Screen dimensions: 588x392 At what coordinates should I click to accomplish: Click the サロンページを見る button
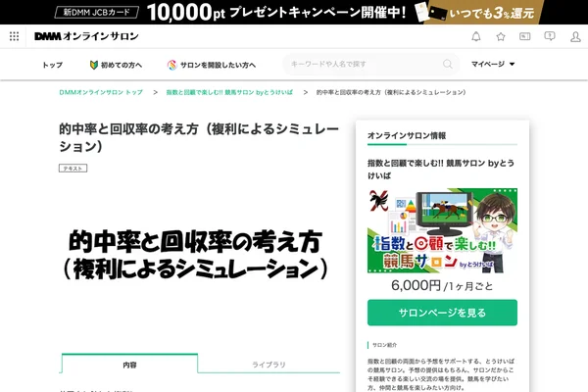tap(442, 313)
